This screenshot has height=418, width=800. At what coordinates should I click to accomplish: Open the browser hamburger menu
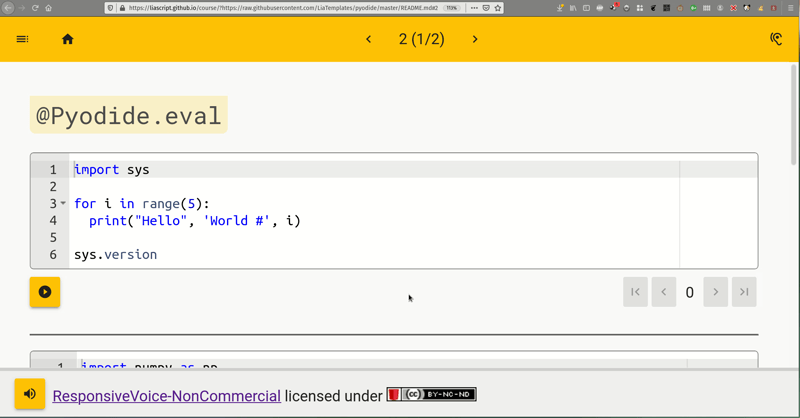[x=791, y=8]
